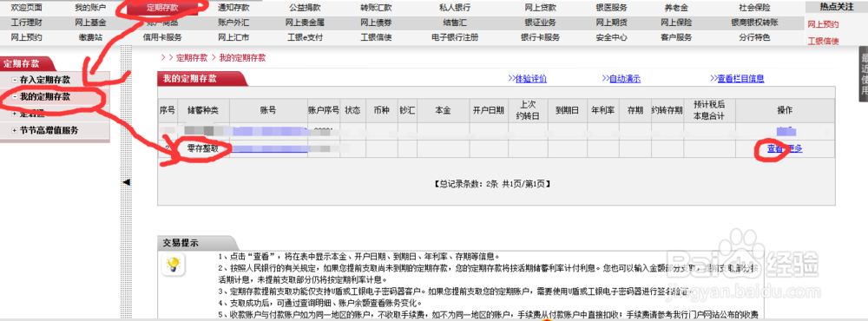Collapse 存入定期存款 using its minus icon
868x321 pixels.
click(x=15, y=80)
